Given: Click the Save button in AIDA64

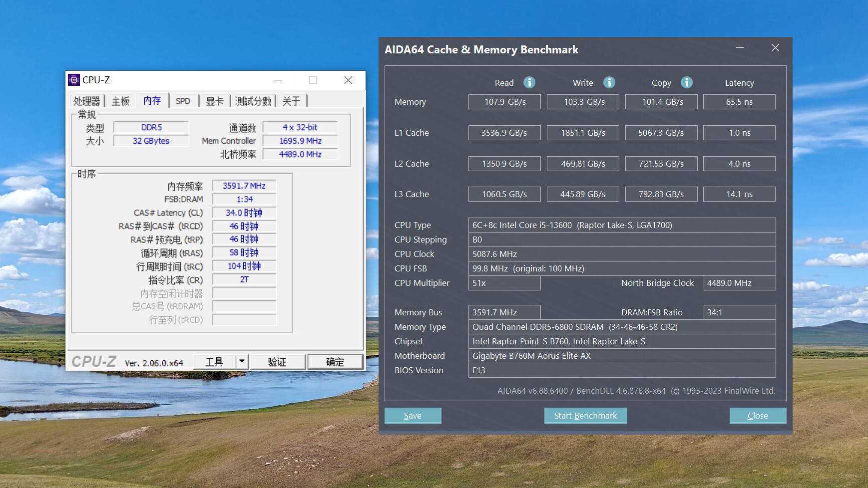Looking at the screenshot, I should [x=413, y=416].
